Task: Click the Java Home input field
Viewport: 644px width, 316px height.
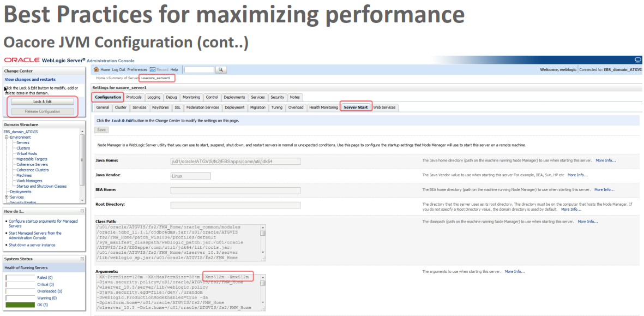Action: (236, 162)
